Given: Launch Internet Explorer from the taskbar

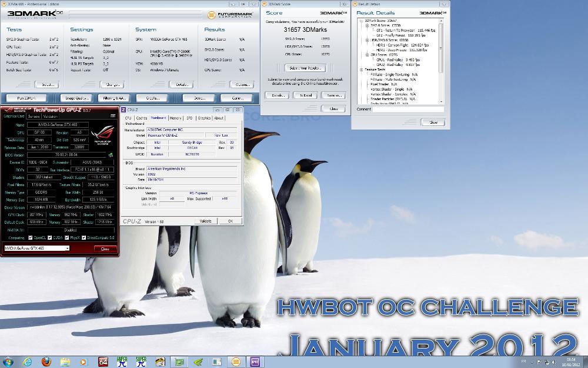Looking at the screenshot, I should click(27, 362).
